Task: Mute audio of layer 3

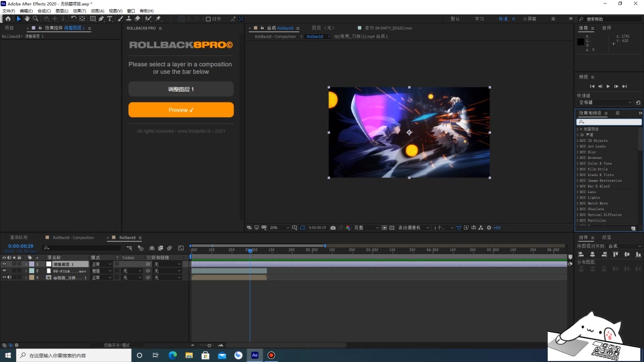Action: click(x=9, y=277)
